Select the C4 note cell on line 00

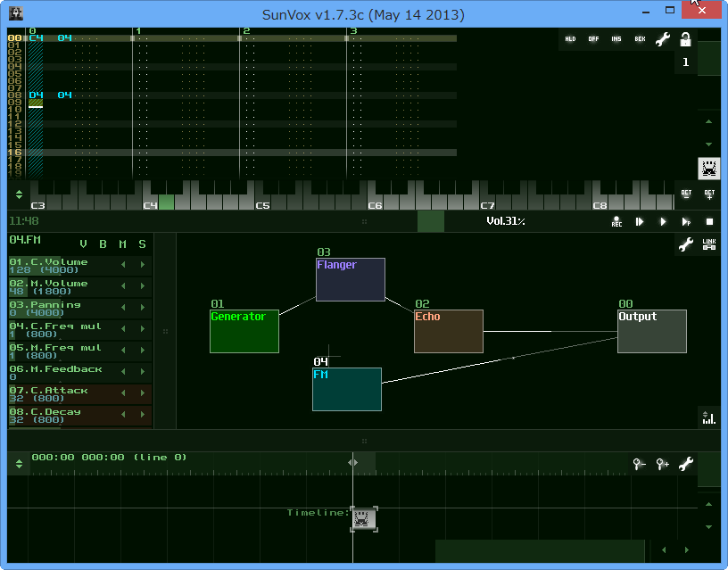[36, 38]
